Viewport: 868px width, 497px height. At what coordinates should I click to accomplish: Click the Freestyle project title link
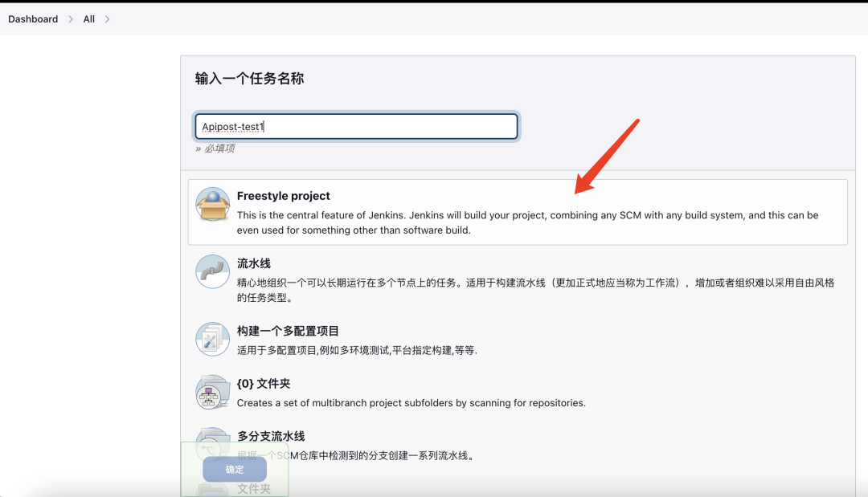283,195
